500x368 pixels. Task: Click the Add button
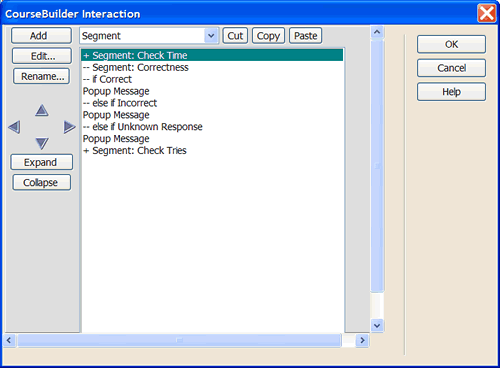coord(41,36)
